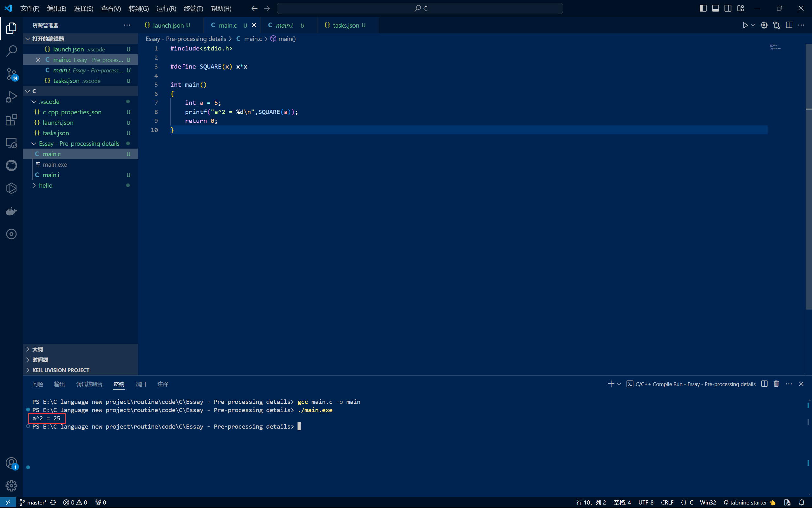Open the File (文件) menu
This screenshot has width=812, height=508.
30,8
